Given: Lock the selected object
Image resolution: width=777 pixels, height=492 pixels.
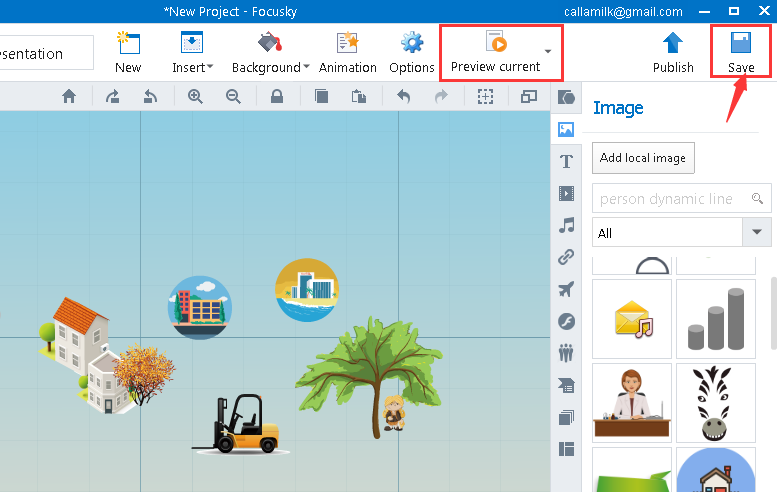Looking at the screenshot, I should coord(277,96).
